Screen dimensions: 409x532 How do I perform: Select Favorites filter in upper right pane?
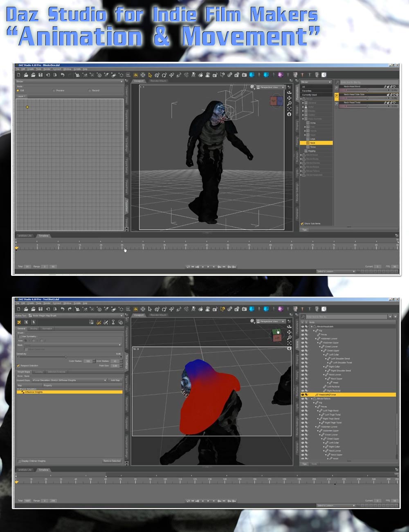[x=316, y=91]
